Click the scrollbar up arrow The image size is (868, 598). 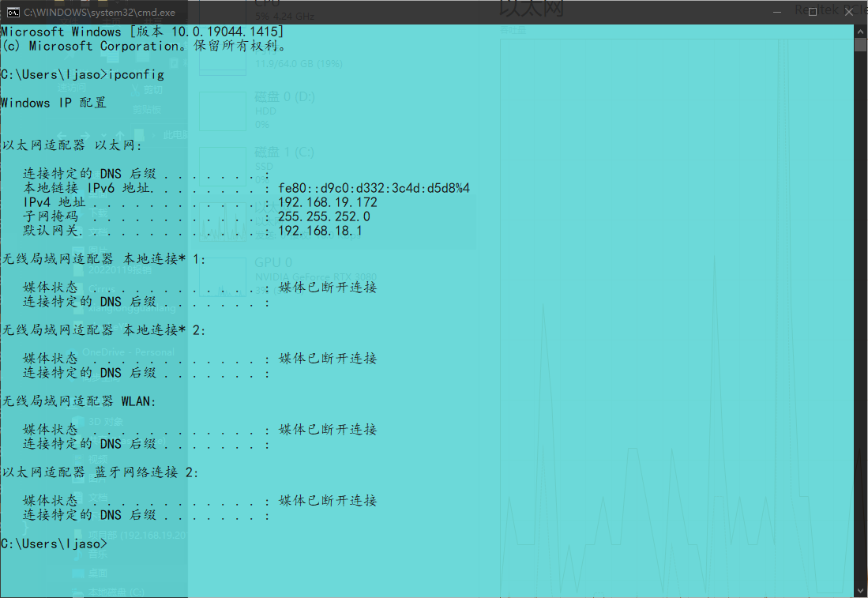(861, 32)
